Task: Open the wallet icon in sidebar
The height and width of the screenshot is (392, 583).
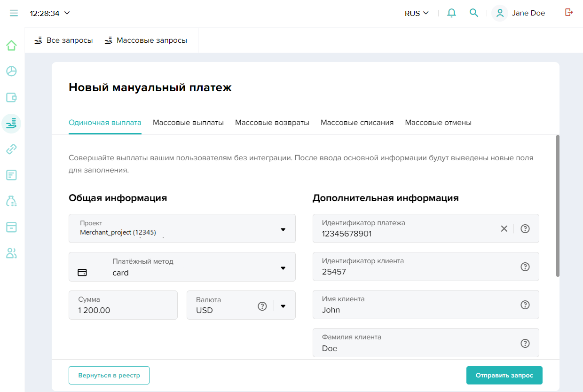Action: click(11, 98)
